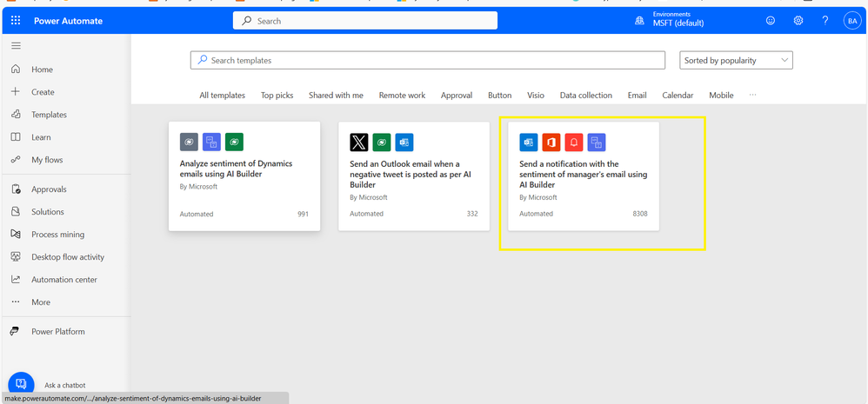Open the settings gear icon
This screenshot has height=404, width=868.
(798, 21)
